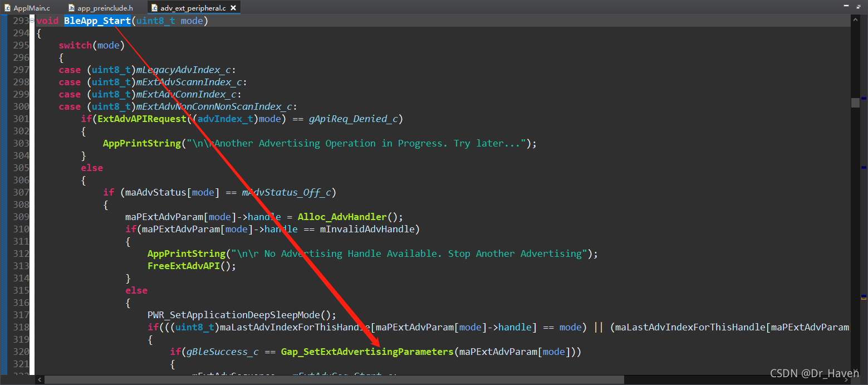This screenshot has width=868, height=385.
Task: Click the C file icon on ApplMain.c tab
Action: click(x=8, y=8)
